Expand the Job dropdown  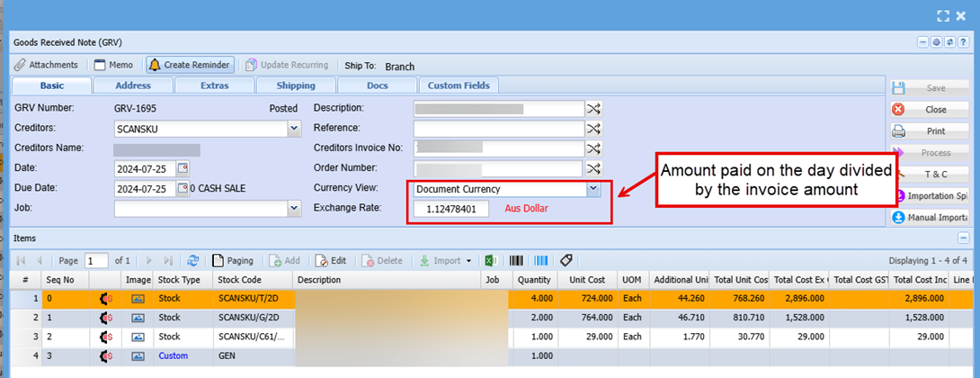pos(294,209)
